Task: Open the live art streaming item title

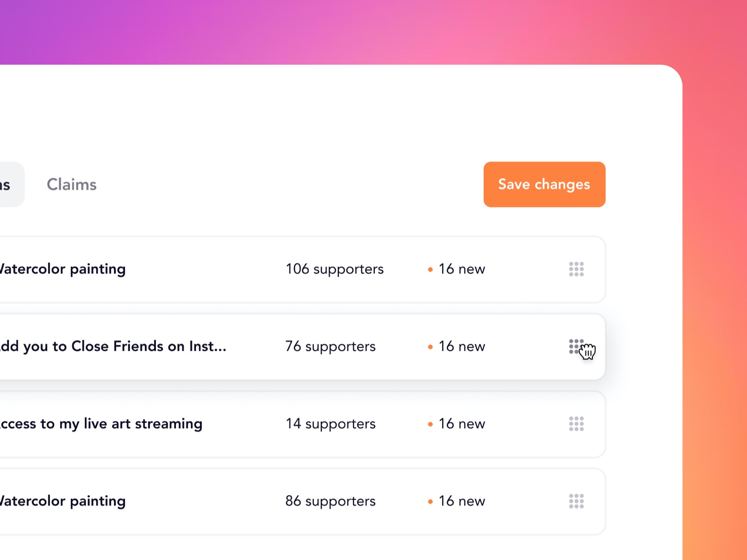Action: coord(100,424)
